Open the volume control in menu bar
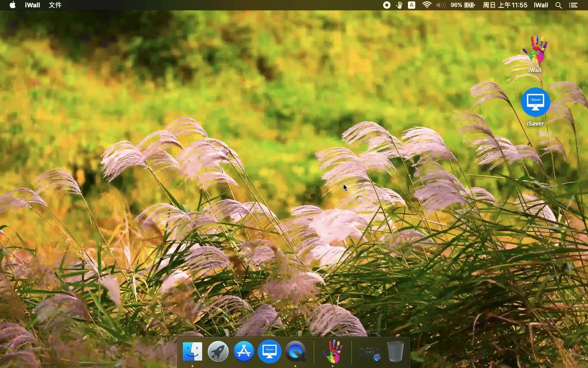The width and height of the screenshot is (588, 368). (441, 5)
